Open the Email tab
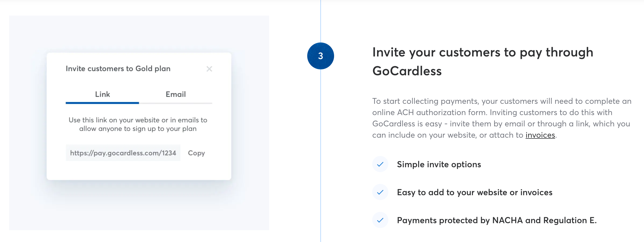 tap(176, 94)
